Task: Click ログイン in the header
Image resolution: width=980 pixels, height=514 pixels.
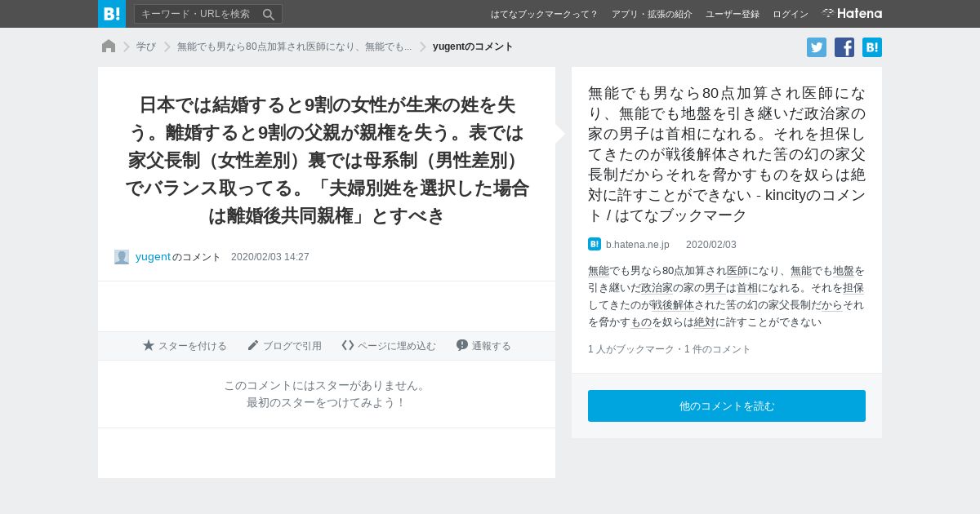Action: (791, 14)
